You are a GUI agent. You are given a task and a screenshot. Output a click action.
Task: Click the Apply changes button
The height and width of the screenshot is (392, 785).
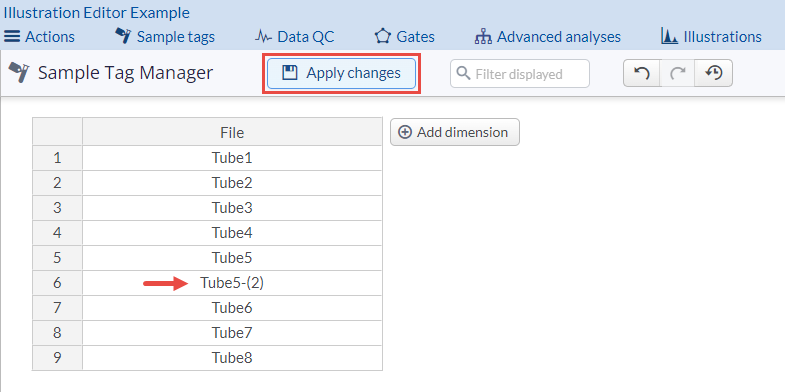click(341, 73)
